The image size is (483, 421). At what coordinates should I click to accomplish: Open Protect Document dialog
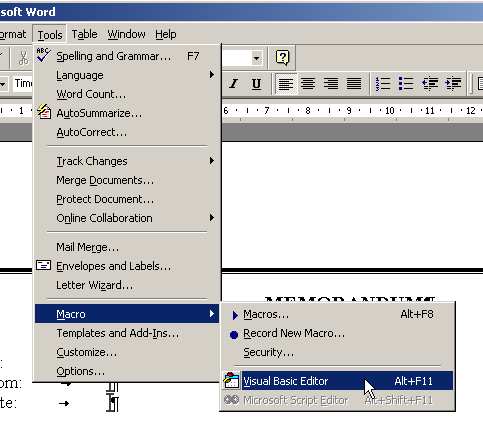pos(127,199)
